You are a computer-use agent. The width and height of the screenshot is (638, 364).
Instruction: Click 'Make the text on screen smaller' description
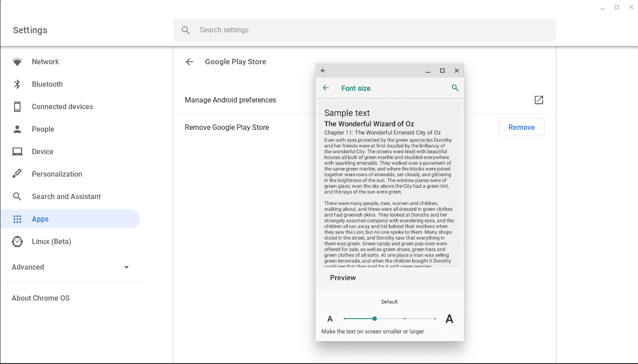pos(373,332)
